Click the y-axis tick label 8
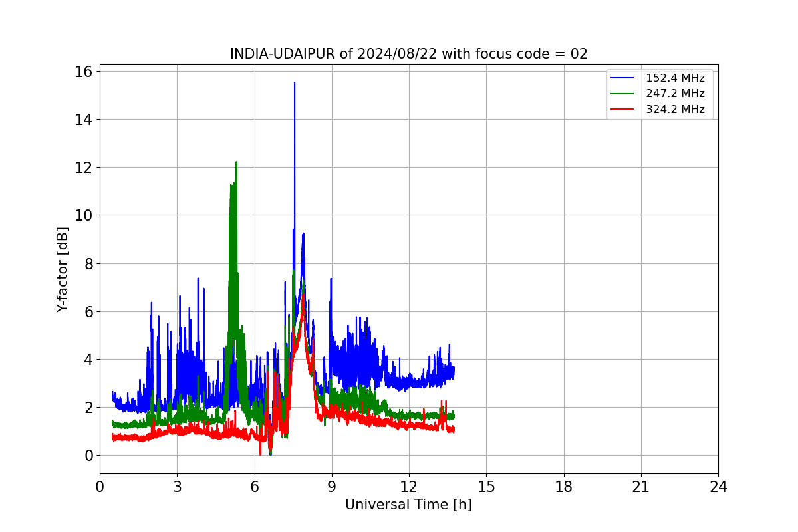 click(x=88, y=263)
